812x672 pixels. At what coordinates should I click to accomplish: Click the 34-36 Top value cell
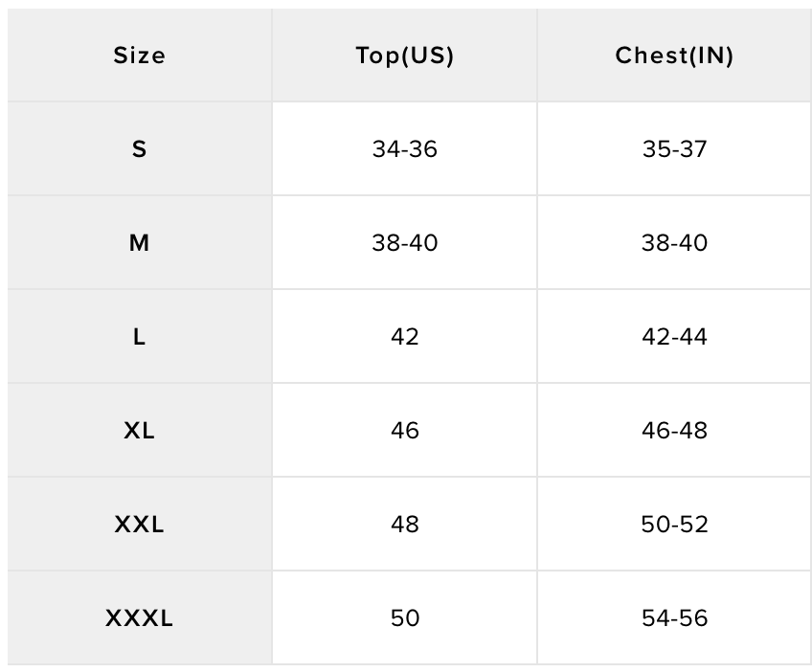(404, 149)
